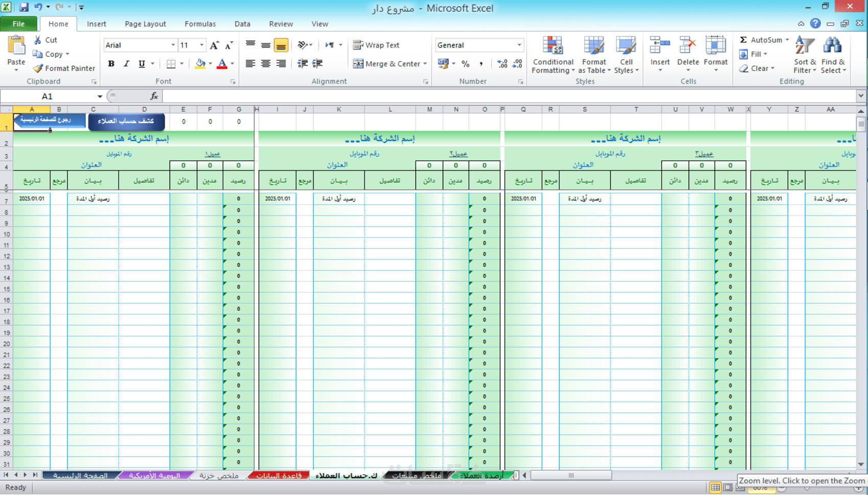The width and height of the screenshot is (868, 495).
Task: Open the font size dropdown
Action: (202, 45)
